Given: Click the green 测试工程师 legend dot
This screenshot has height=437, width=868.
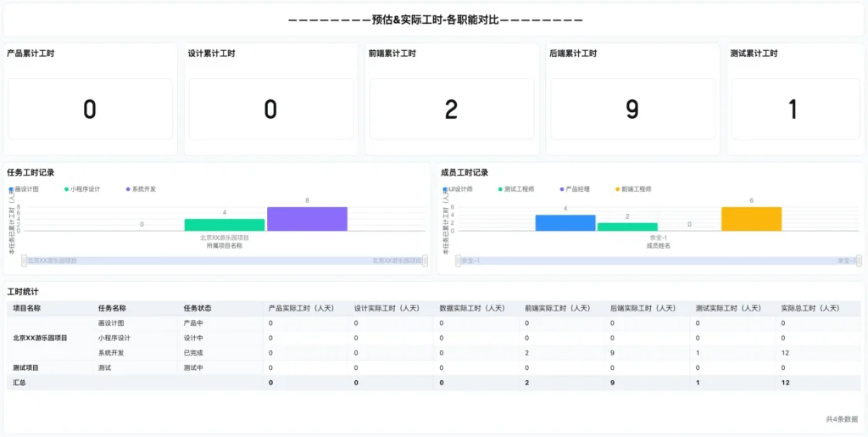Looking at the screenshot, I should click(501, 189).
